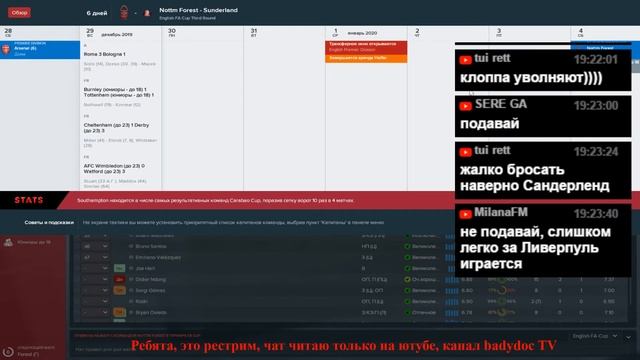
Task: Click Sergi Gomez's morale indicator icon
Action: click(407, 291)
